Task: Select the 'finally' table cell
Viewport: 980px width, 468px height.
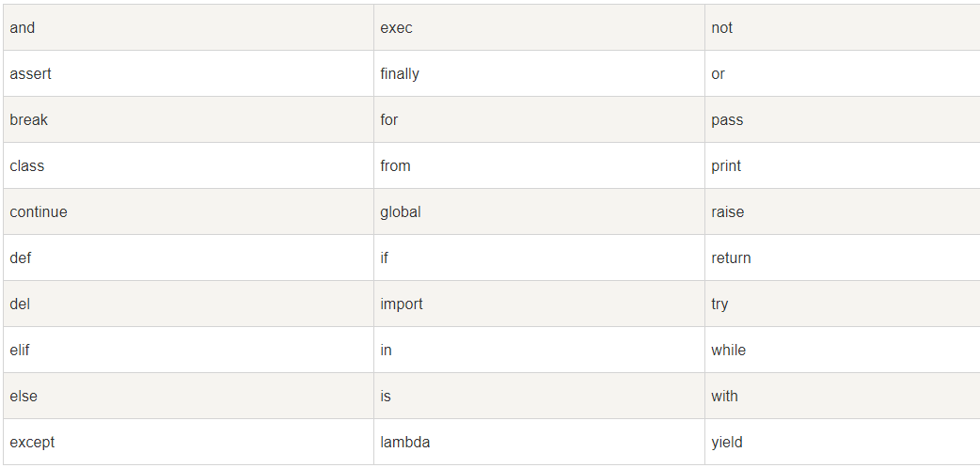Action: pos(400,74)
